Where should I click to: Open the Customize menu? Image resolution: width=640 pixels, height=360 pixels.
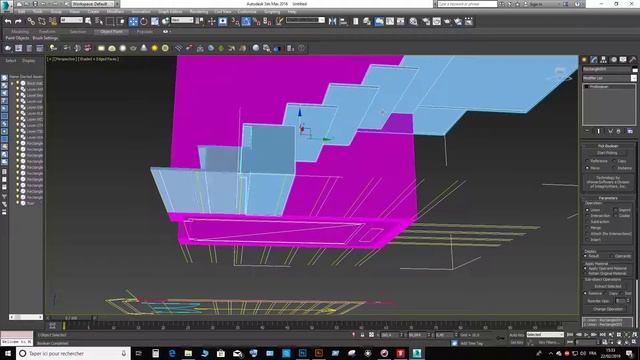pyautogui.click(x=247, y=12)
